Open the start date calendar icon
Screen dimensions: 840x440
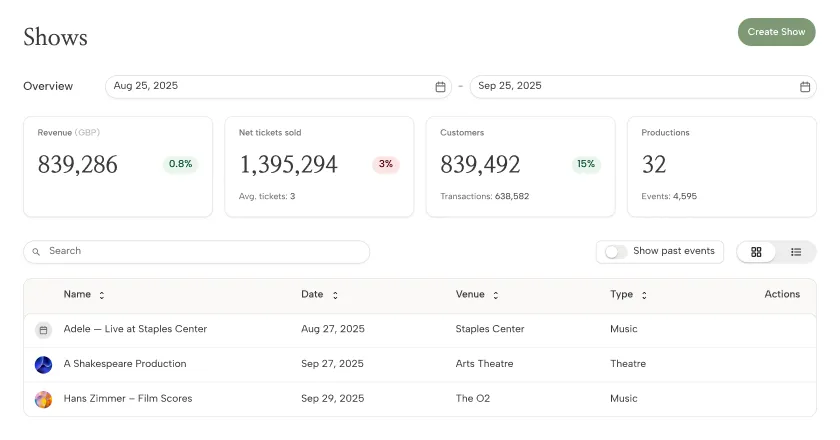440,87
